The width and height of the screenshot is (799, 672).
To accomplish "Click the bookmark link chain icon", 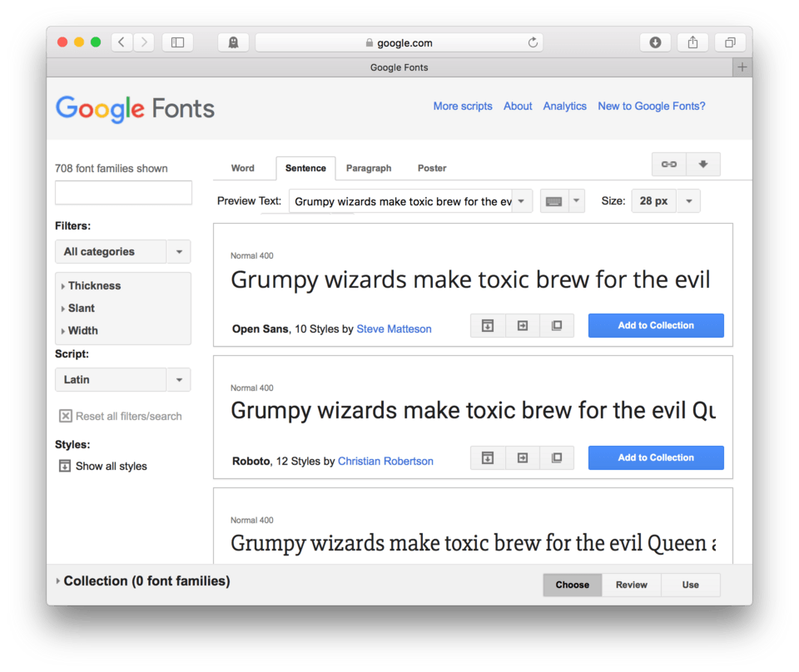I will (669, 164).
